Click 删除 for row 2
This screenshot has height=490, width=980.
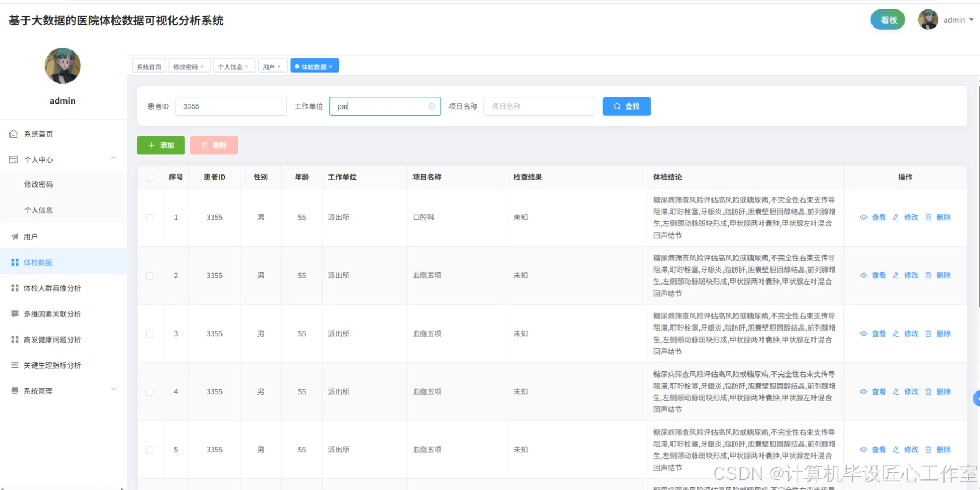tap(938, 276)
